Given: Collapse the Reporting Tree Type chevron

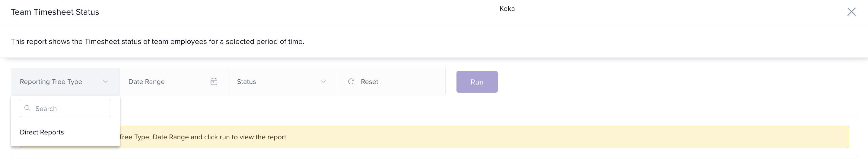Looking at the screenshot, I should [106, 82].
